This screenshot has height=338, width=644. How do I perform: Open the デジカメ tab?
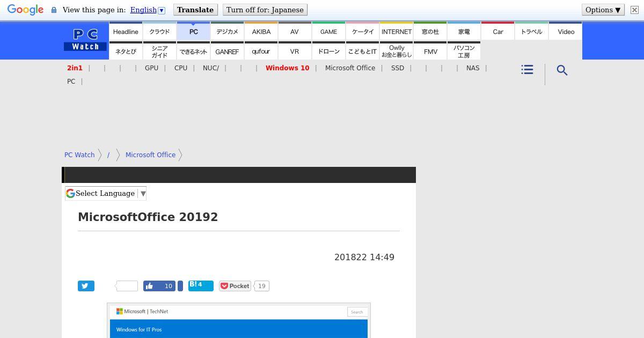[227, 31]
